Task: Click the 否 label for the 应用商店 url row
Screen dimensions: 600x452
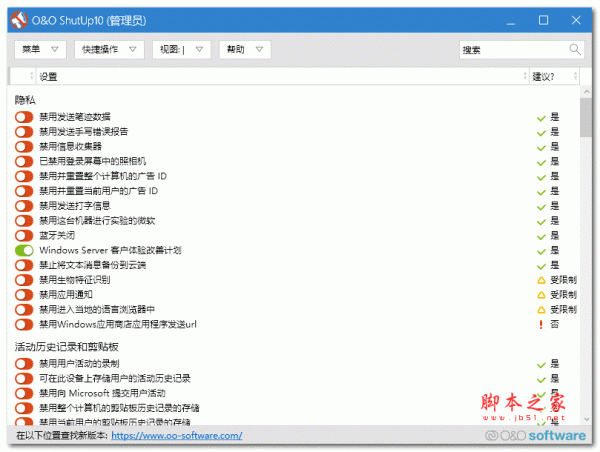Action: pos(554,325)
